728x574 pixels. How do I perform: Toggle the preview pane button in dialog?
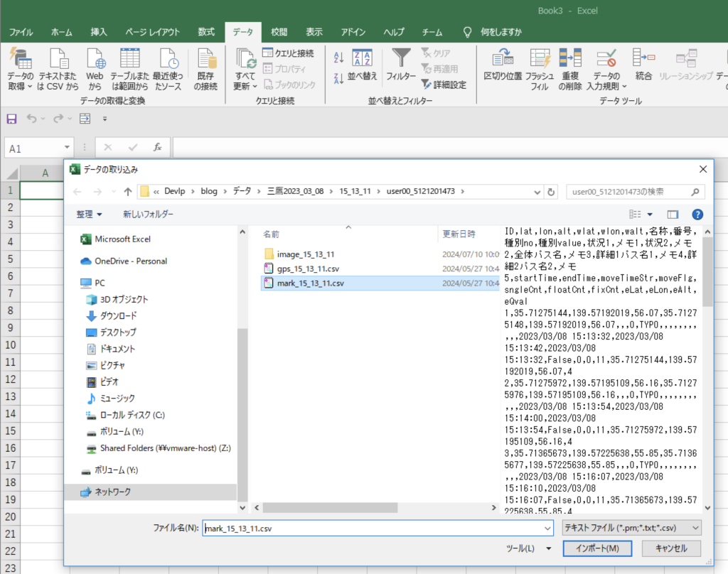pos(673,214)
